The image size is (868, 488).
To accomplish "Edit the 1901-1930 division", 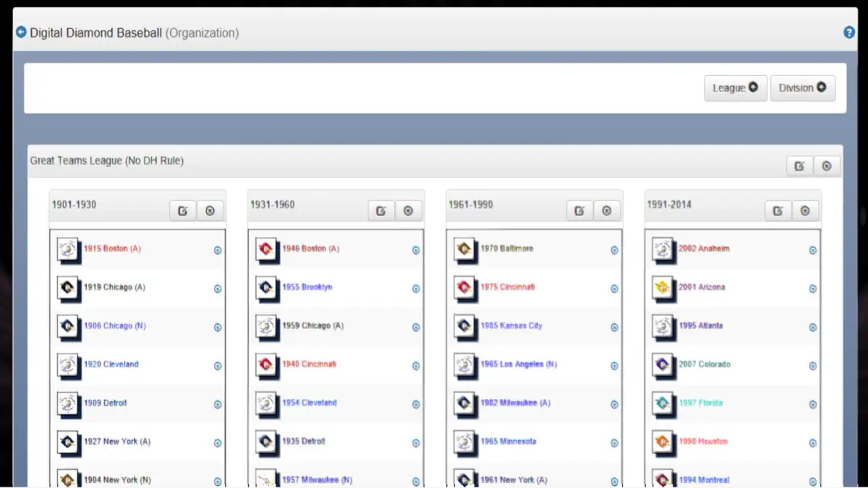I will pos(182,210).
